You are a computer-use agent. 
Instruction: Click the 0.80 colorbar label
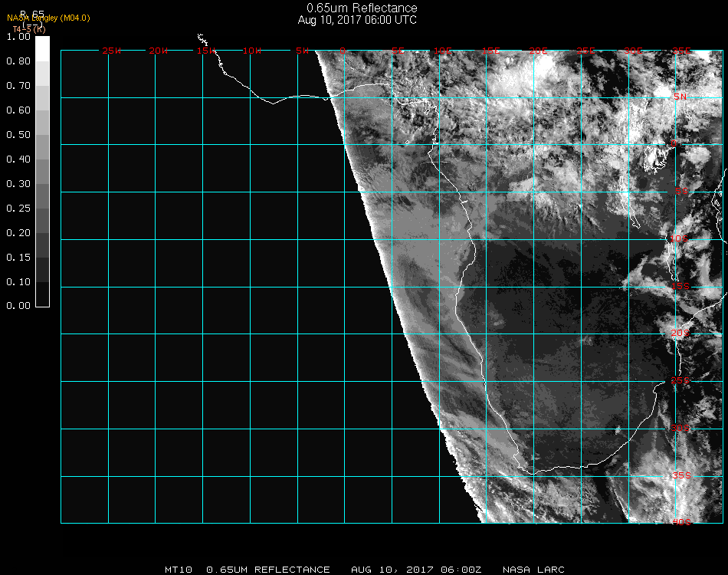[x=18, y=61]
